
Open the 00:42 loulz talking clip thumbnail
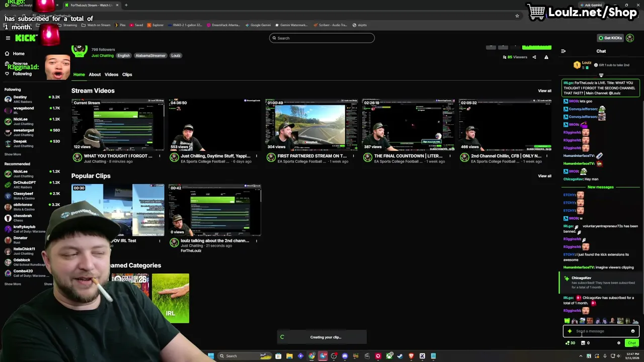(215, 210)
